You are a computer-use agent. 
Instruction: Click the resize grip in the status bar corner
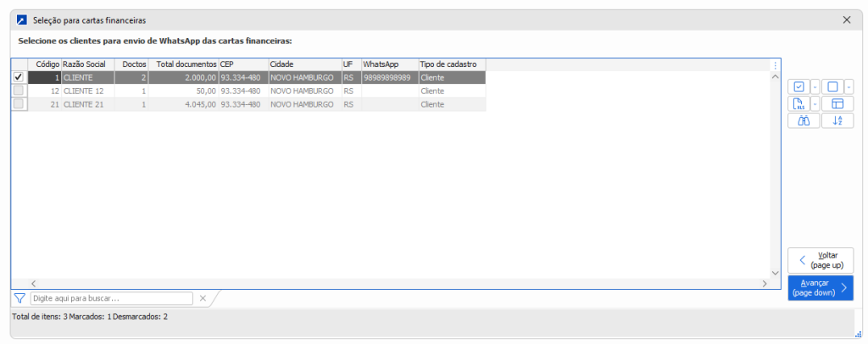click(x=859, y=334)
